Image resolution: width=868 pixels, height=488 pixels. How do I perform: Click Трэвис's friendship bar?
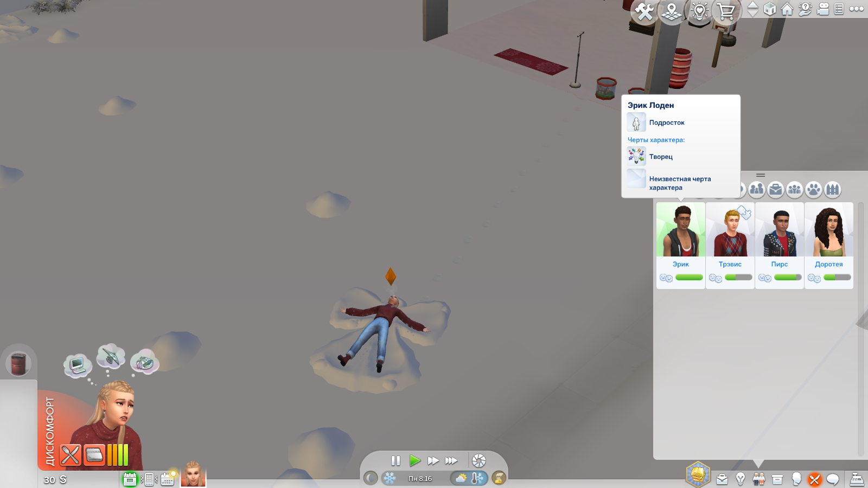pos(738,278)
